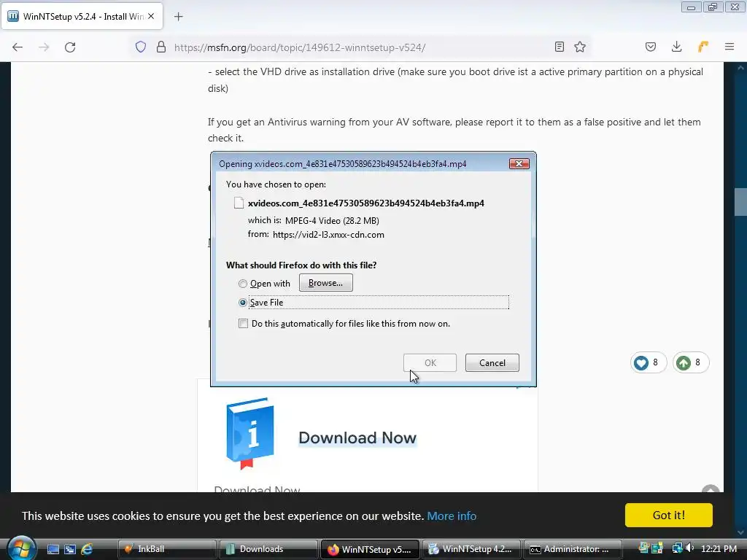
Task: Switch to WinNTSetup v5 Firefox taskbar button
Action: [370, 549]
